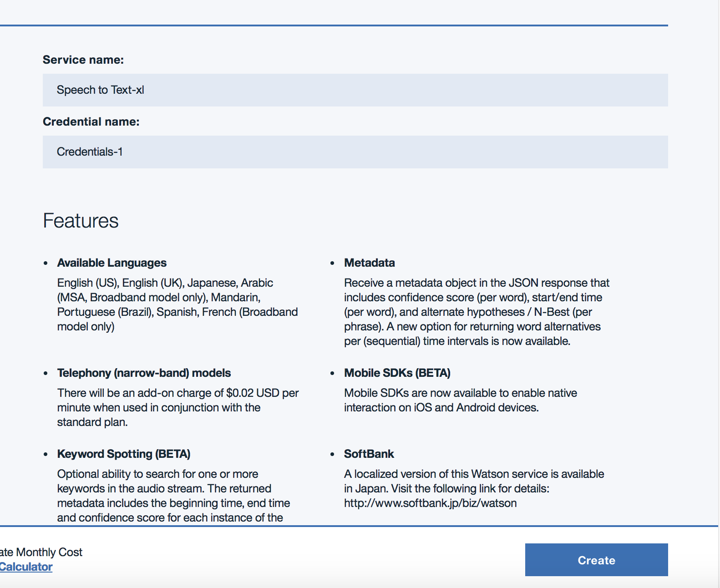Click the Mobile SDKs (BETA) title
Image resolution: width=720 pixels, height=588 pixels.
point(397,373)
